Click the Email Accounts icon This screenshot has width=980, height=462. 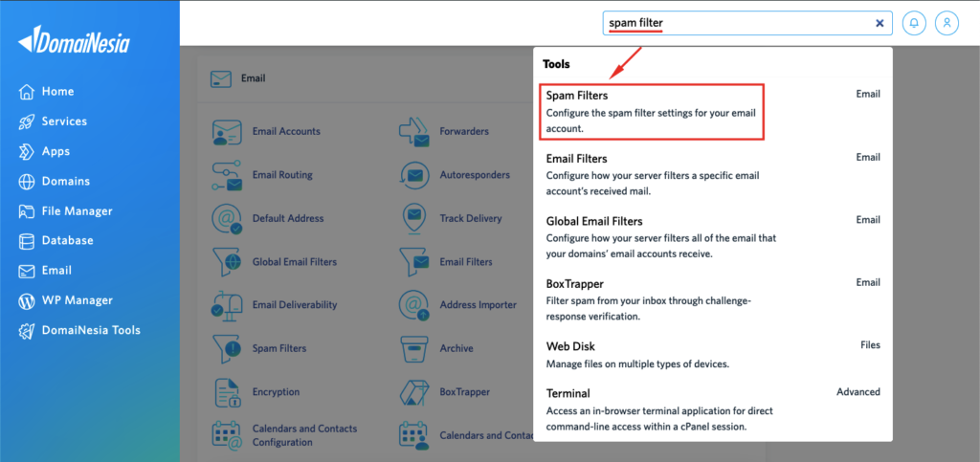coord(227,132)
